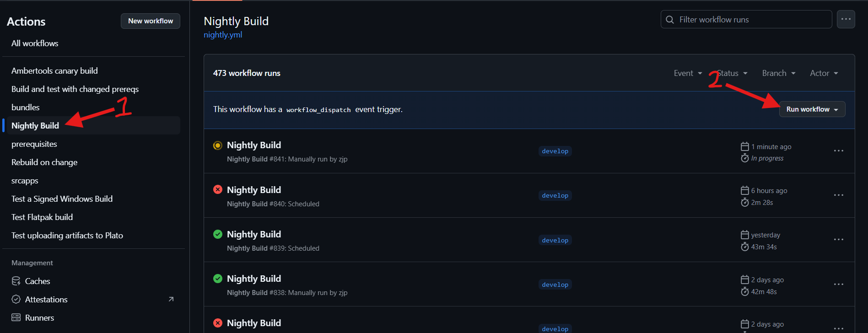Screen dimensions: 868x333
Task: Open the Ambertools canary build workflow
Action: coord(54,71)
